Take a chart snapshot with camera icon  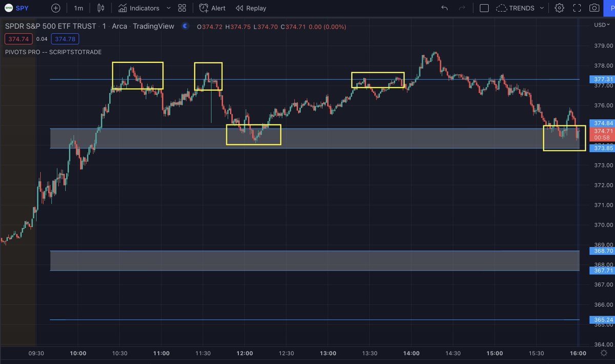pos(594,8)
